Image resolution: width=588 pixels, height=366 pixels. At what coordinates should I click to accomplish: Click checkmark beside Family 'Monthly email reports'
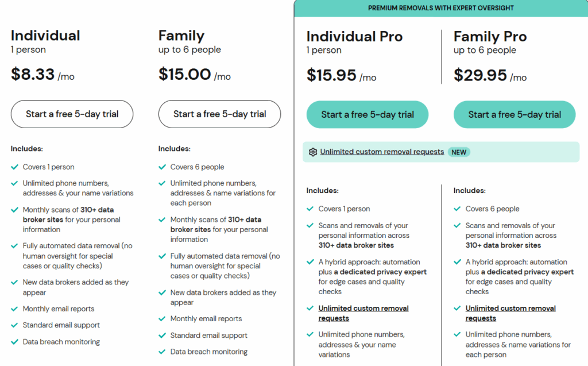coord(162,319)
